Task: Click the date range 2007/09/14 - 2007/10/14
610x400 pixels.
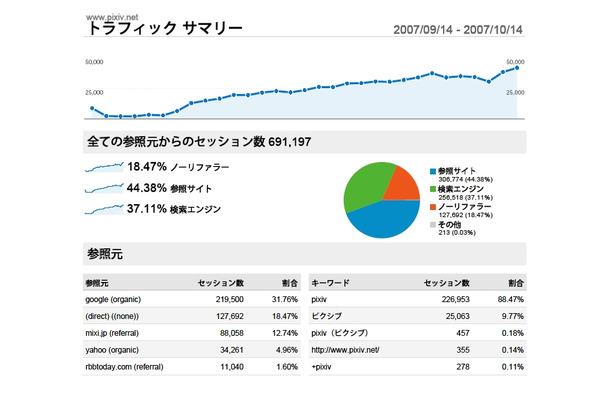Action: pos(458,30)
